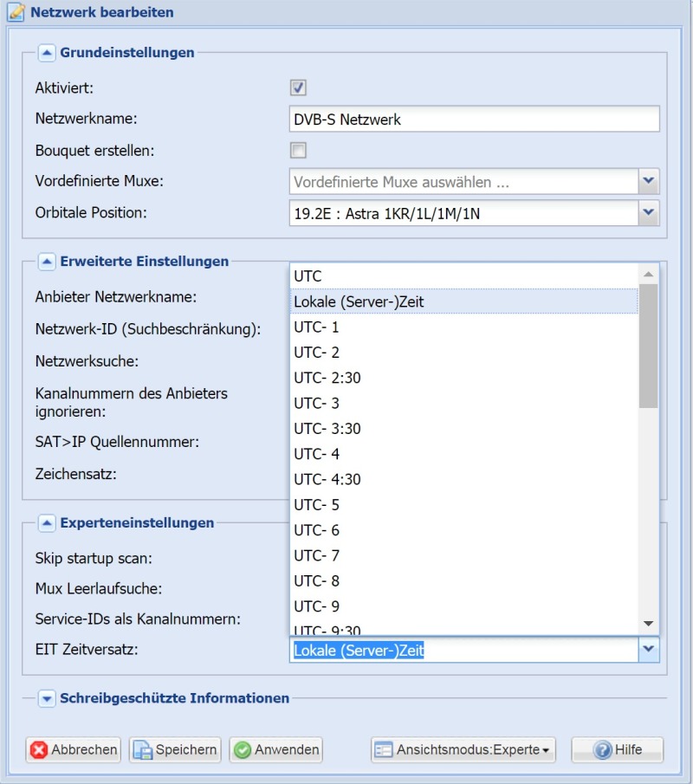Open the Orbitale Position dropdown arrow

(649, 212)
